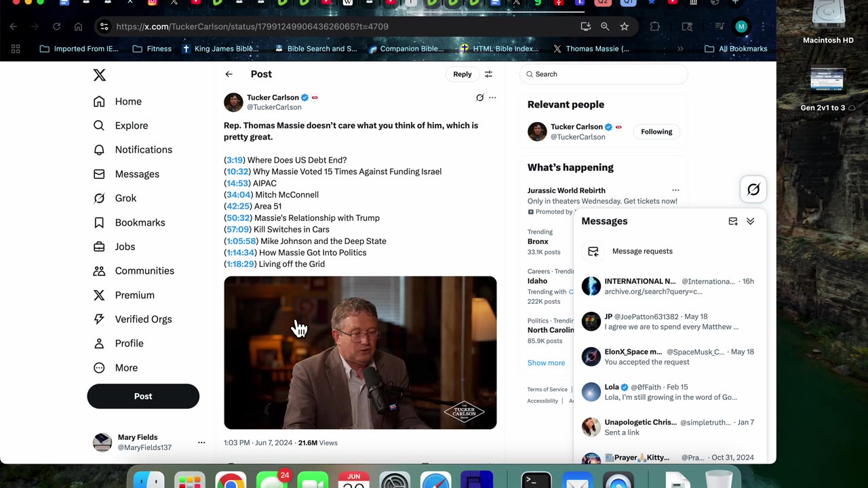This screenshot has width=868, height=488.
Task: Open post options three-dot menu
Action: [x=492, y=98]
